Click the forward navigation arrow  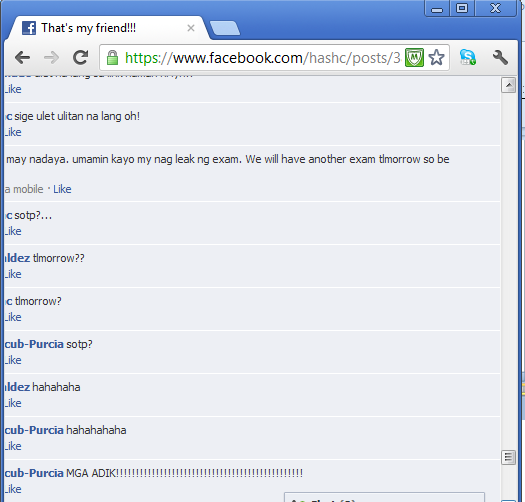(x=51, y=58)
